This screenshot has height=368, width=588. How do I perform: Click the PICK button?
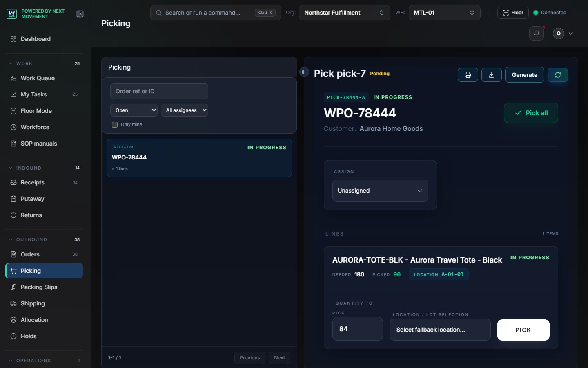(523, 330)
